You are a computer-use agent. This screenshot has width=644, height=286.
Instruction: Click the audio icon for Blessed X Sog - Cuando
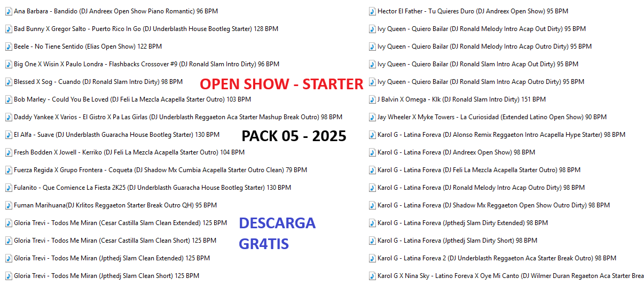tap(9, 82)
